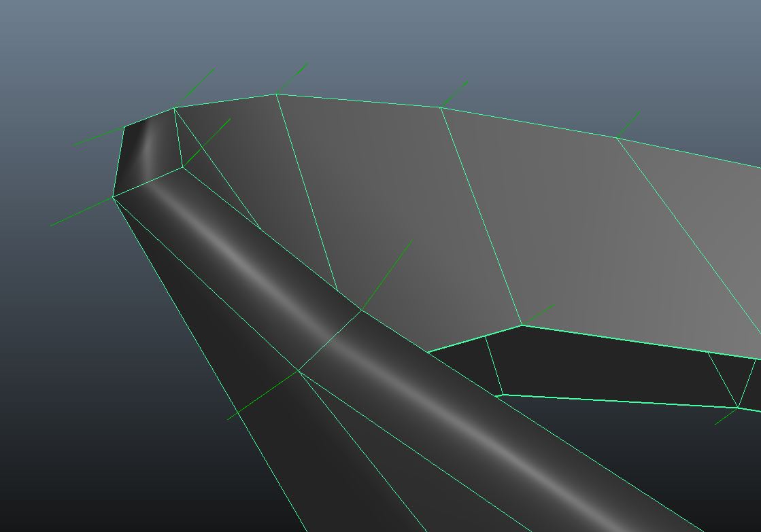Click the vertex at the center of the mesh
The height and width of the screenshot is (532, 761).
[x=360, y=311]
